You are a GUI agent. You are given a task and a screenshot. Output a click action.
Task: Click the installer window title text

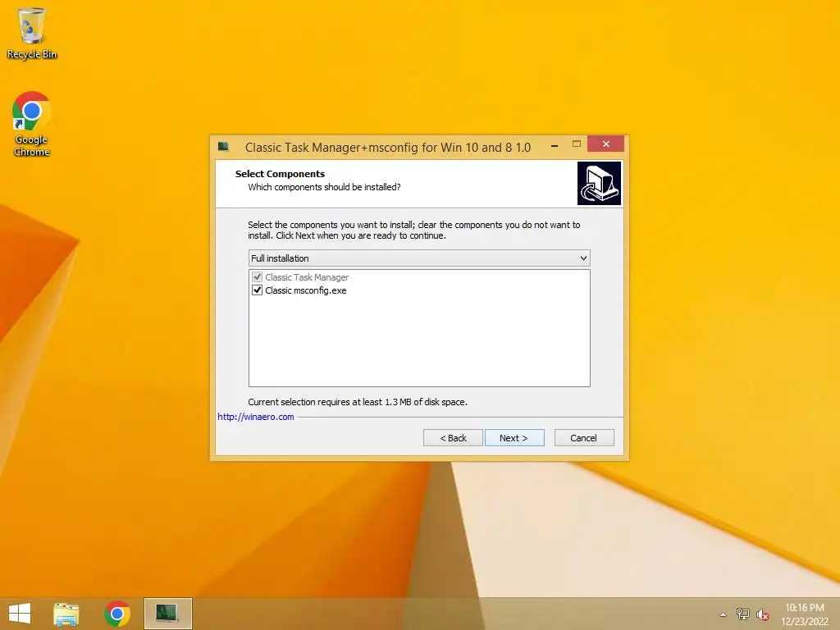click(x=388, y=148)
